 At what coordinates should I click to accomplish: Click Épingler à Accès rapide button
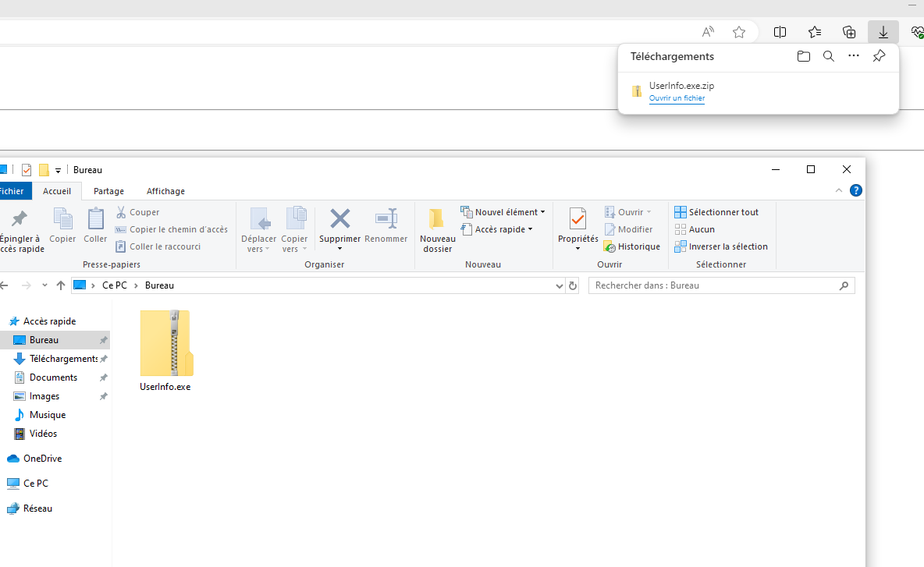(x=20, y=231)
